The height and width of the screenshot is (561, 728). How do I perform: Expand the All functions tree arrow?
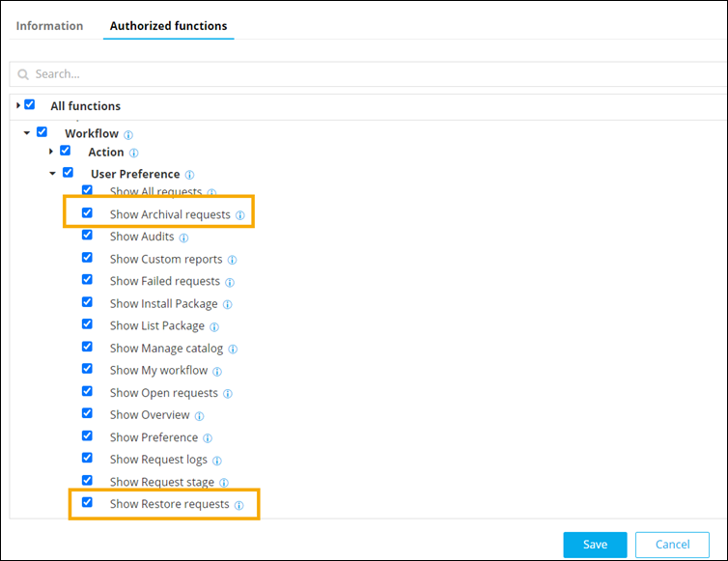pos(18,105)
